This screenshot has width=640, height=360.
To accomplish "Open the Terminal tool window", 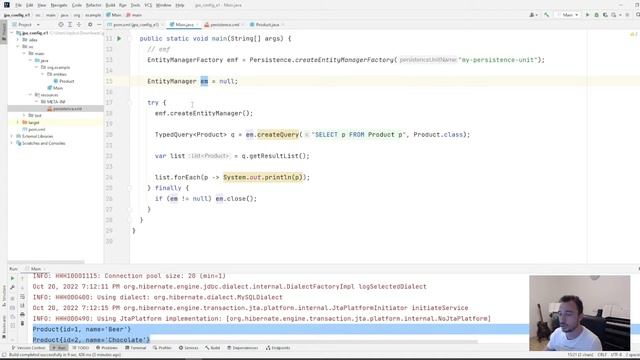I will [x=136, y=348].
